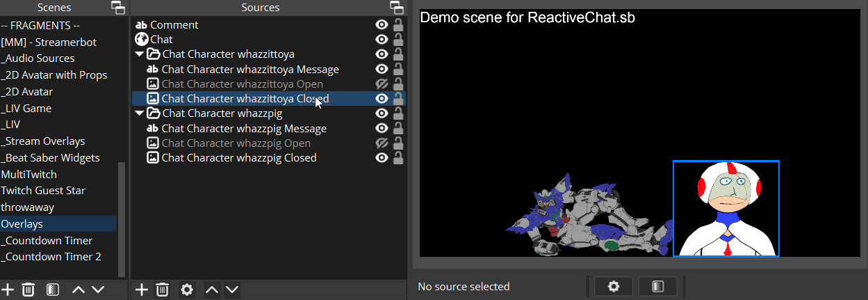Click folder icon of Chat Character whazzittoya group
This screenshot has width=868, height=300.
tap(154, 54)
